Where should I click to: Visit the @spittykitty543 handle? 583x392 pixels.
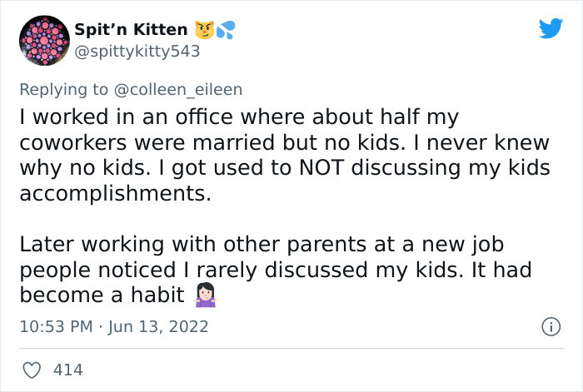click(137, 52)
